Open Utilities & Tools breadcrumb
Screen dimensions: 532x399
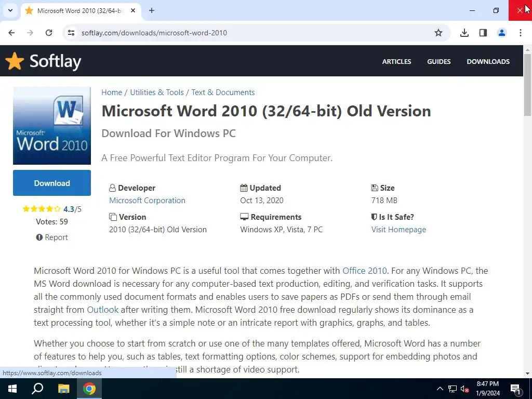coord(157,92)
